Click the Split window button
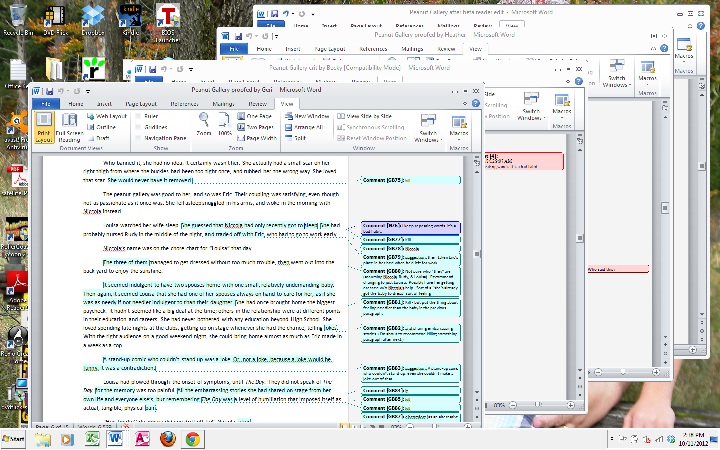720x450 pixels. [295, 138]
